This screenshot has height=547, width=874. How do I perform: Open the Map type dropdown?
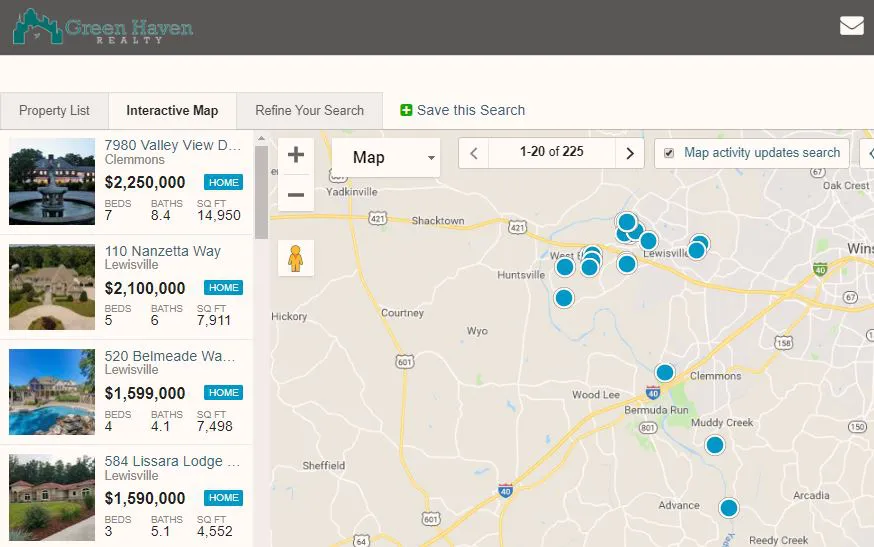[x=386, y=158]
